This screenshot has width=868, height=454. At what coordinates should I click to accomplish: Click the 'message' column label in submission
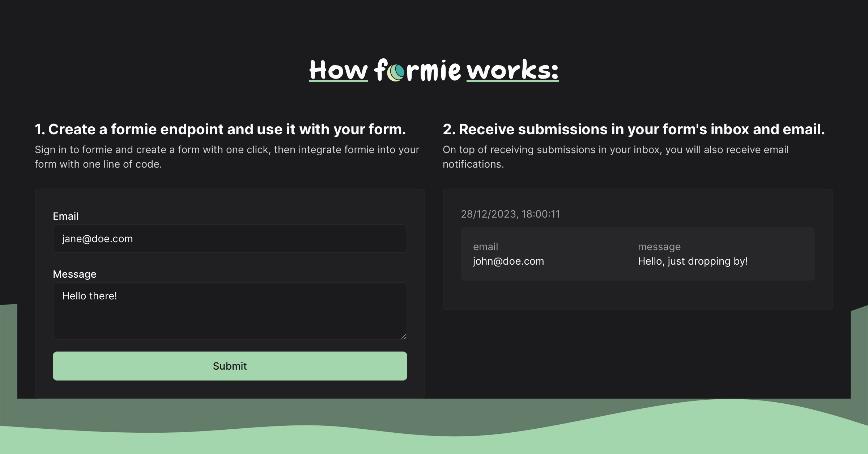click(659, 247)
